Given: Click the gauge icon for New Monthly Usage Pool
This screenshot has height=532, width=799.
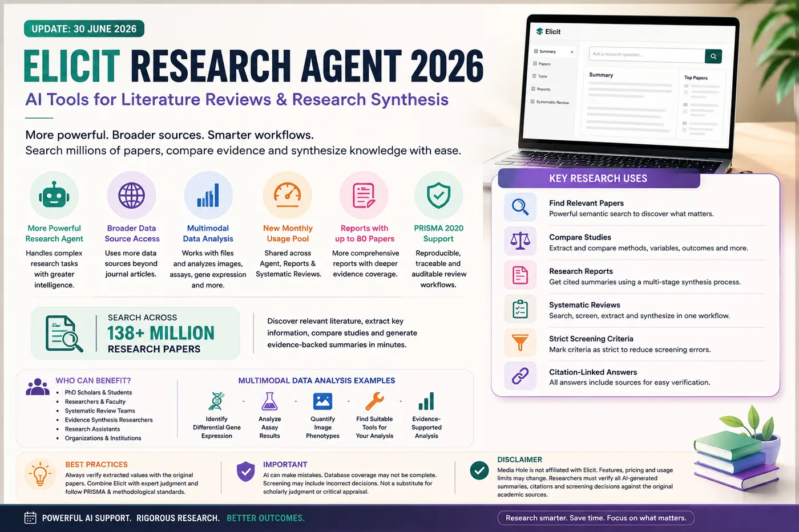Looking at the screenshot, I should [x=288, y=195].
